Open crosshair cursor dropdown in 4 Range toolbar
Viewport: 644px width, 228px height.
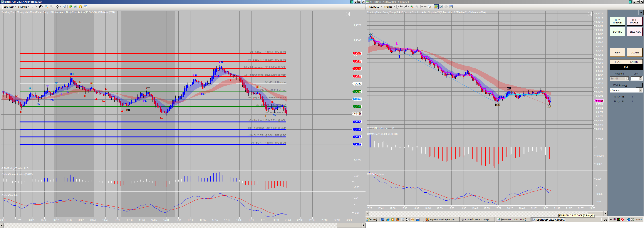424,7
